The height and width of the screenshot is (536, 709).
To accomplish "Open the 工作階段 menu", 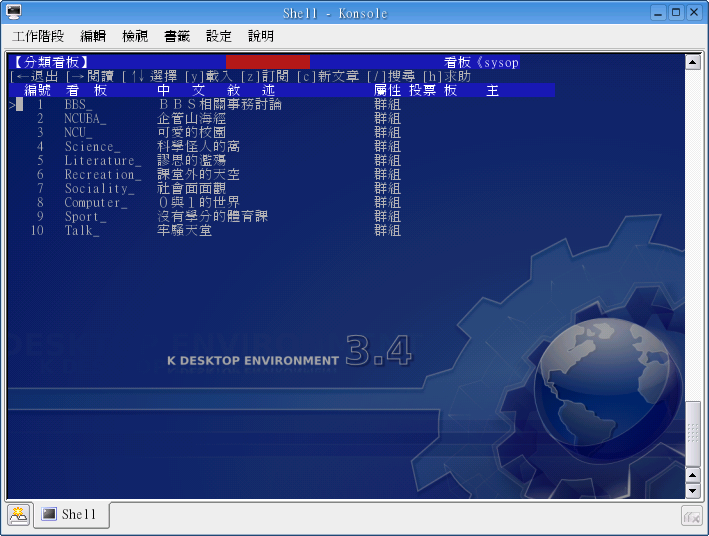I will (x=38, y=36).
